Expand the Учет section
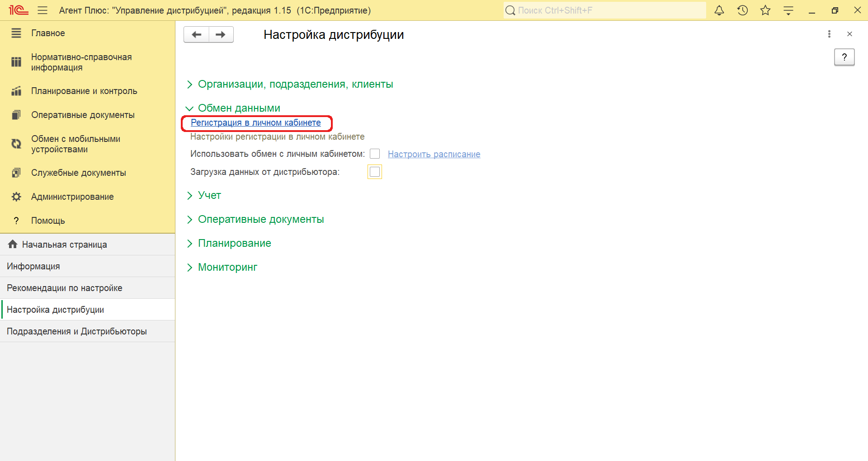Screen dimensions: 868x461 point(209,195)
